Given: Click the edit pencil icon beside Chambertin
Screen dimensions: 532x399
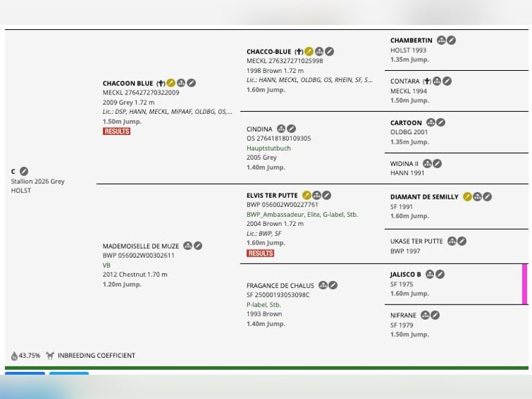Looking at the screenshot, I should (x=451, y=40).
